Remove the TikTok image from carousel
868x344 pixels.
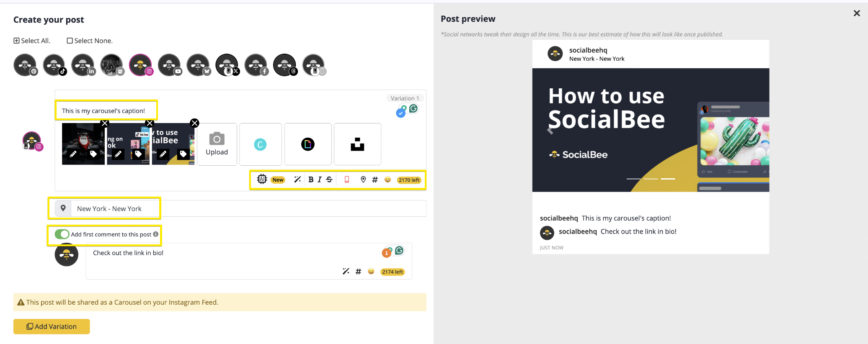click(150, 123)
